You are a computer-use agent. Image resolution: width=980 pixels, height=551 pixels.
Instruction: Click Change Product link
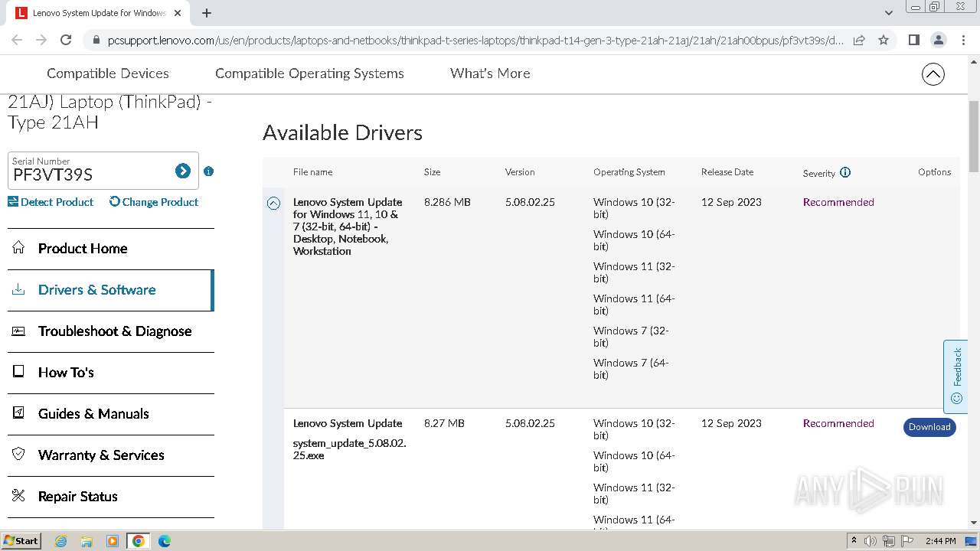pos(154,202)
